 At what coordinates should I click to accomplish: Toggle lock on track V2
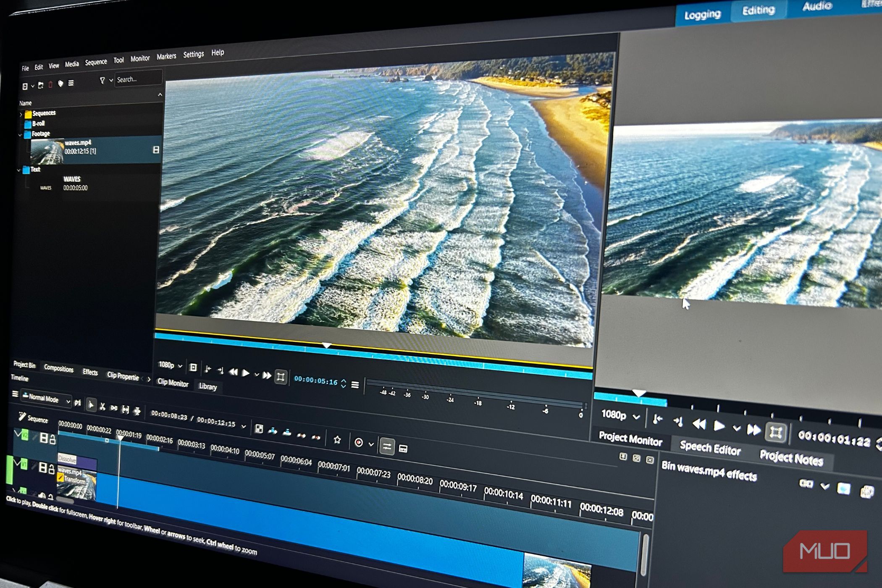tap(53, 439)
